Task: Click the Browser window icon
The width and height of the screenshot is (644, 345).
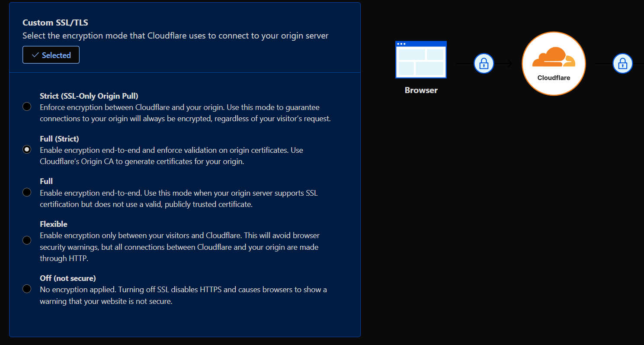Action: 421,60
